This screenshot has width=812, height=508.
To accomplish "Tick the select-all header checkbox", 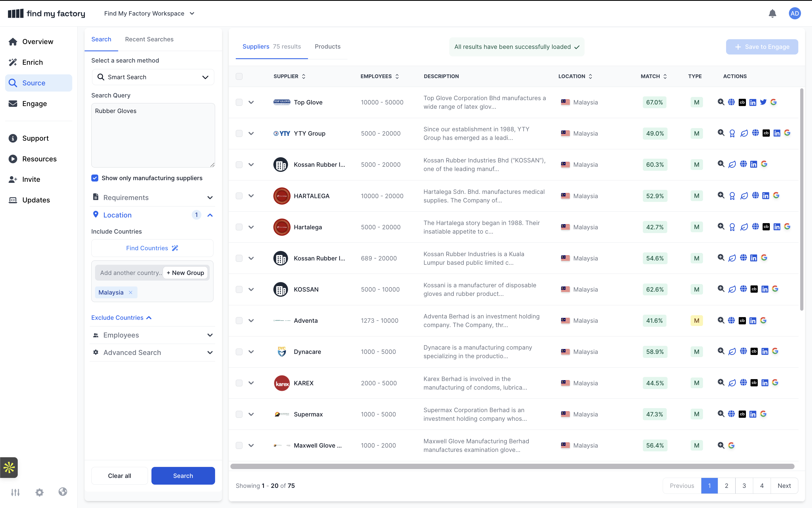I will pos(239,76).
